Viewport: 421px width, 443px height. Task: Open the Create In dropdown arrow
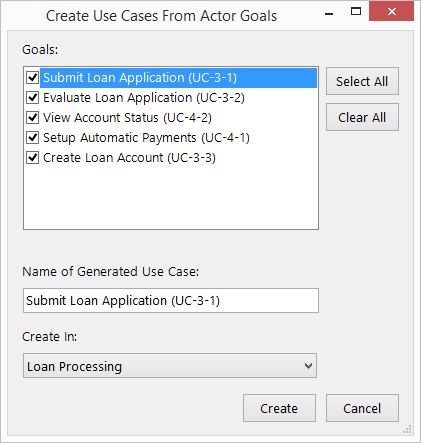pyautogui.click(x=308, y=366)
